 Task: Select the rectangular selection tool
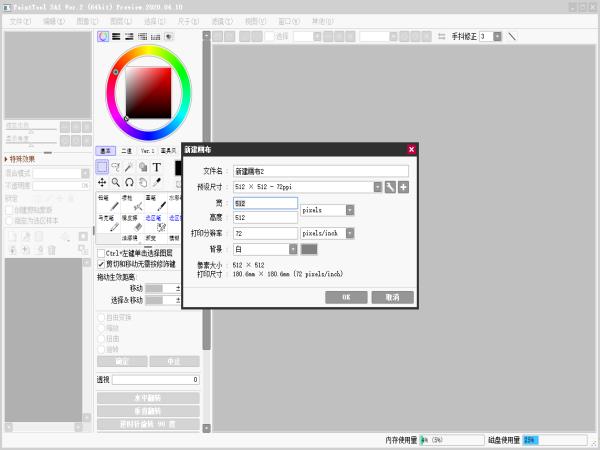102,167
